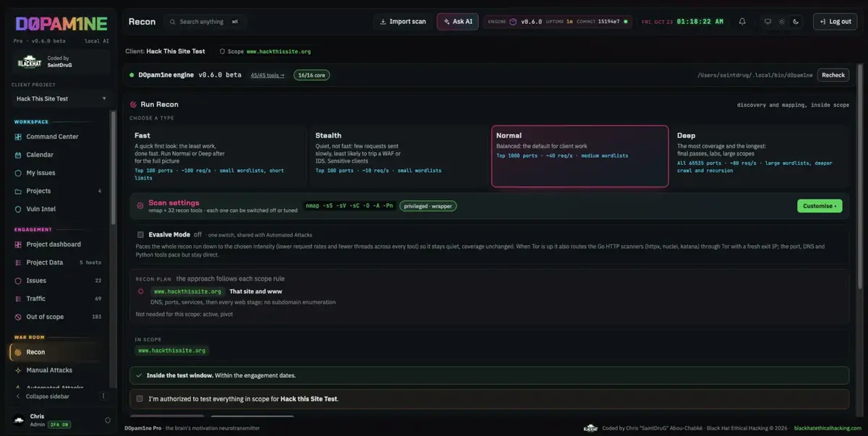This screenshot has height=436, width=868.
Task: Click the Traffic icon in the sidebar
Action: (x=19, y=299)
